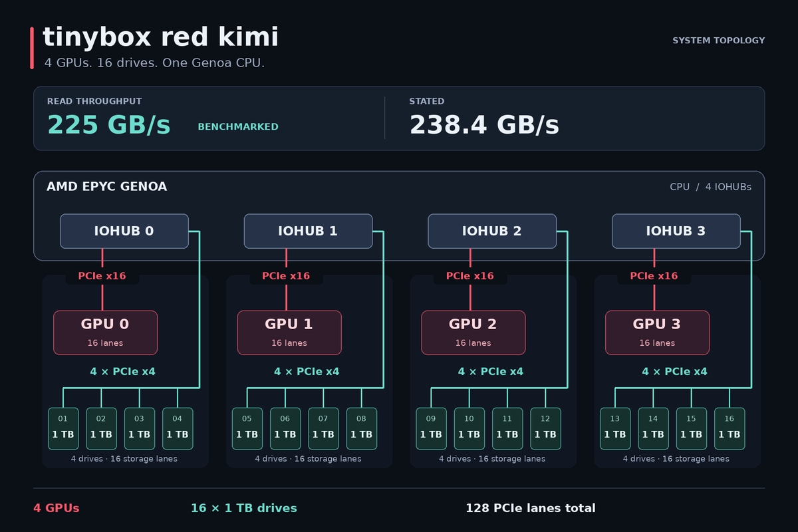Select the GPU 1 box
This screenshot has height=532, width=798.
[289, 332]
